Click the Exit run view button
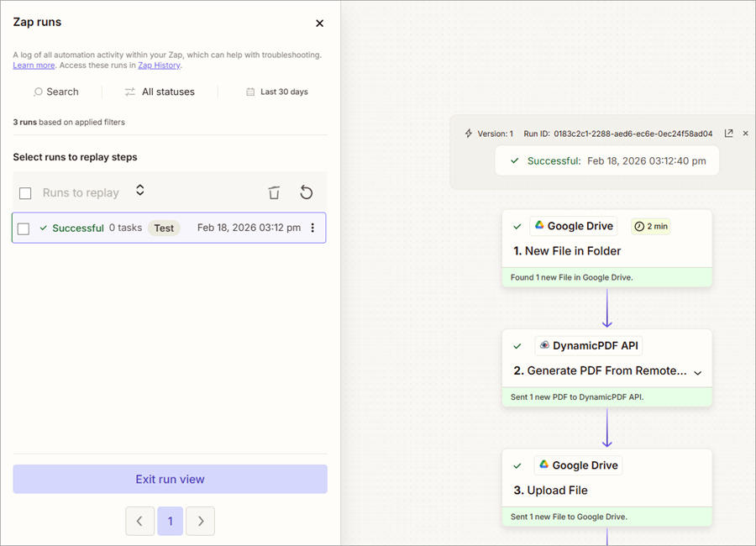The image size is (756, 546). (x=170, y=480)
